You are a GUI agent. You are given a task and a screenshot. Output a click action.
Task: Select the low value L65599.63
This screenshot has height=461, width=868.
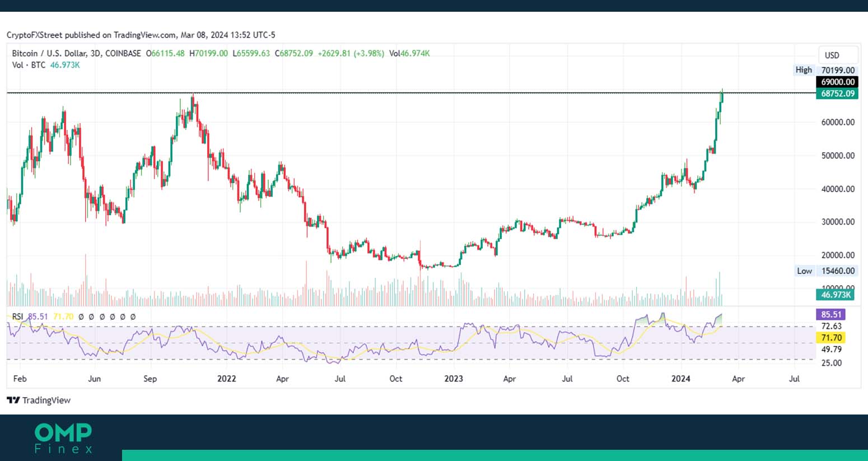coord(251,53)
